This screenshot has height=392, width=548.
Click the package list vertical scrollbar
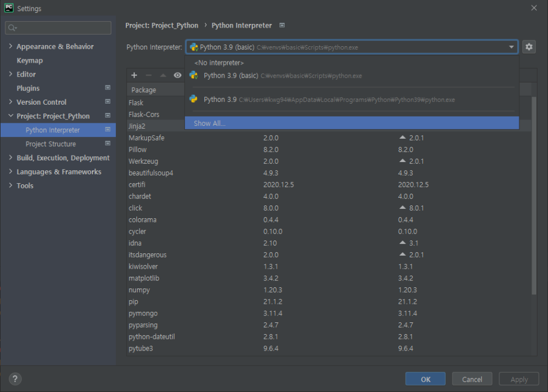(534, 195)
